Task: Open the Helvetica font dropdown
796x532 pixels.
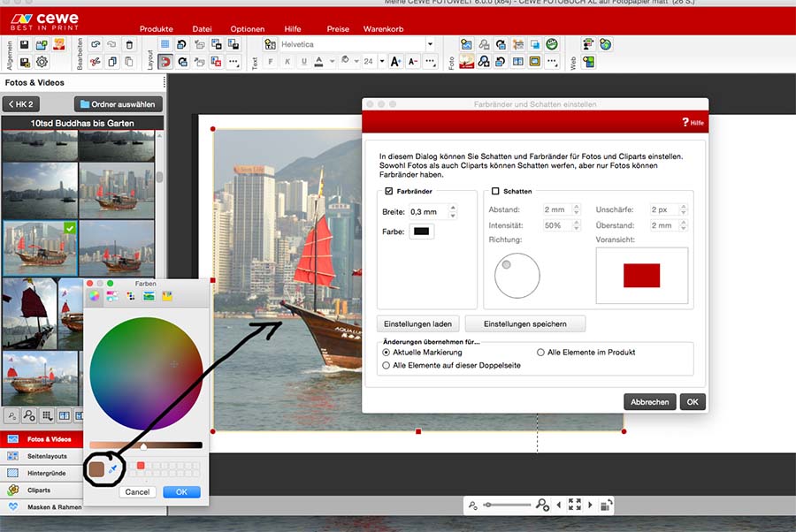Action: pos(430,44)
